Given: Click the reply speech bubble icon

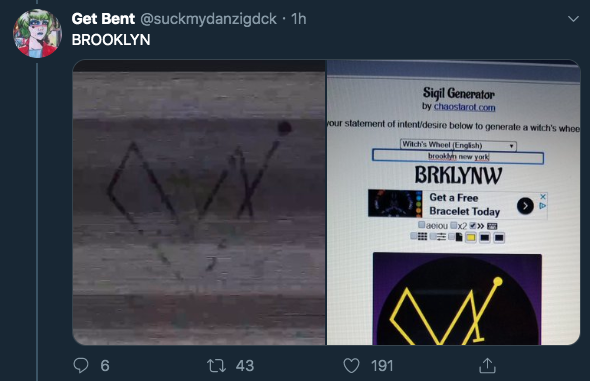Looking at the screenshot, I should pyautogui.click(x=81, y=365).
